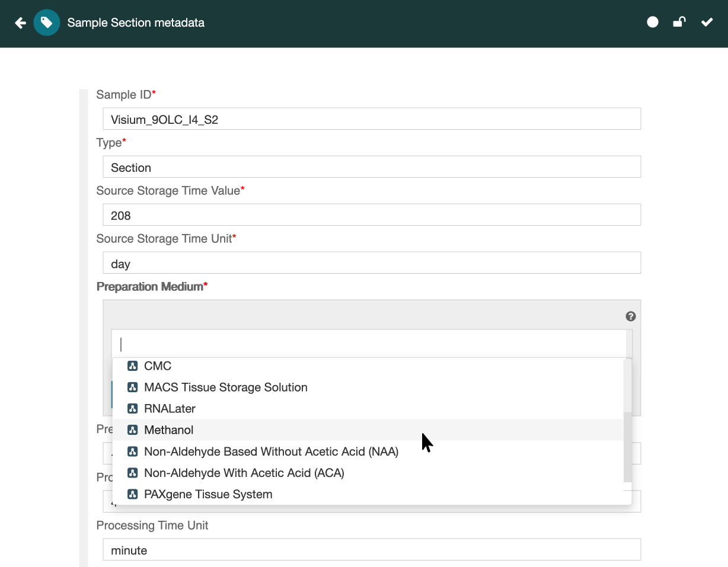
Task: Choose MACS Tissue Storage Solution option
Action: (225, 387)
